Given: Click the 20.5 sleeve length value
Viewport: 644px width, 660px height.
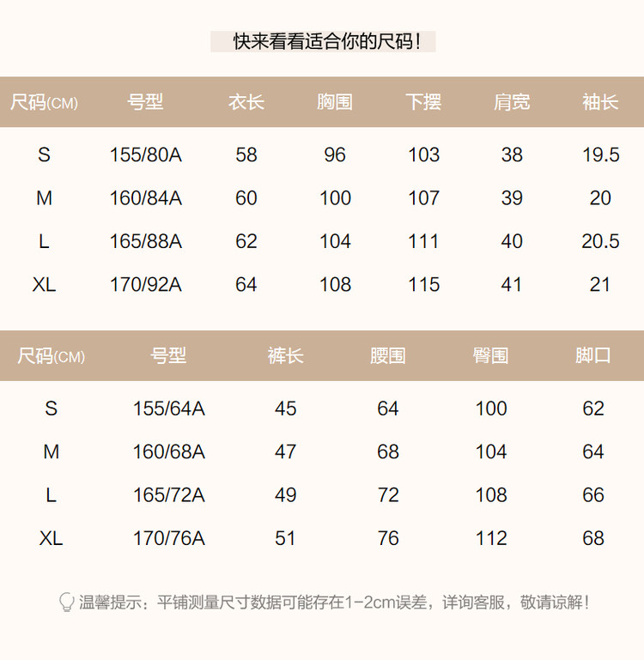Looking at the screenshot, I should [x=600, y=241].
